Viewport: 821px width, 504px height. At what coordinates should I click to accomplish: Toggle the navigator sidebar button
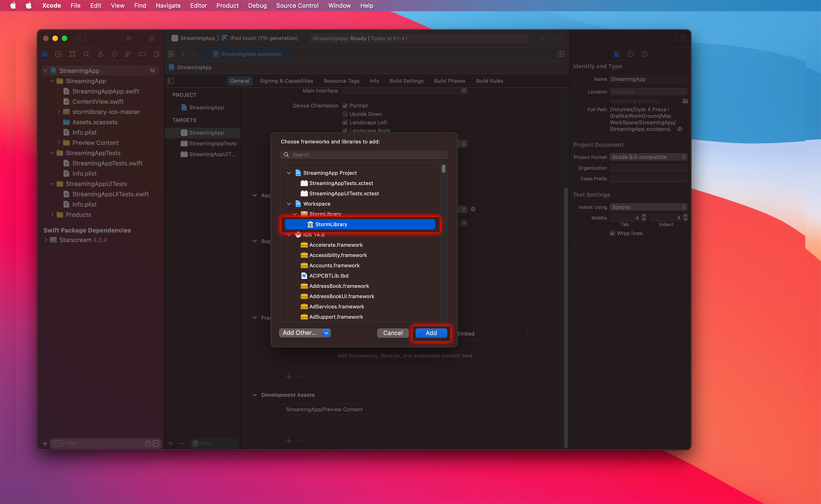(81, 38)
